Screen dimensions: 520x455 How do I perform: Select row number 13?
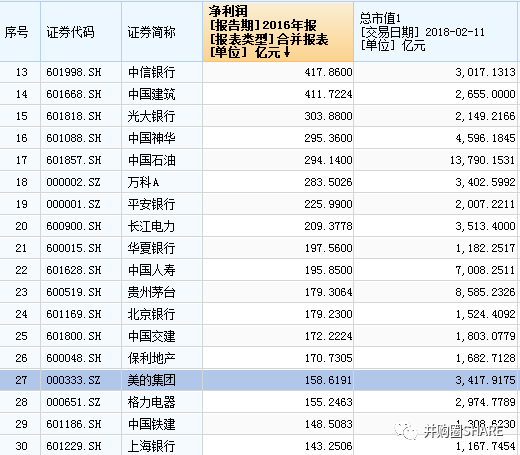click(20, 72)
